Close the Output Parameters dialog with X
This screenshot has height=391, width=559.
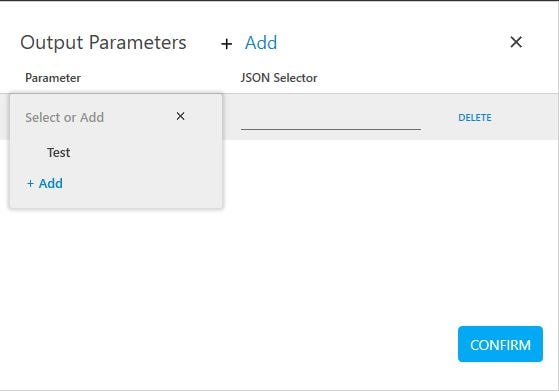[x=516, y=42]
